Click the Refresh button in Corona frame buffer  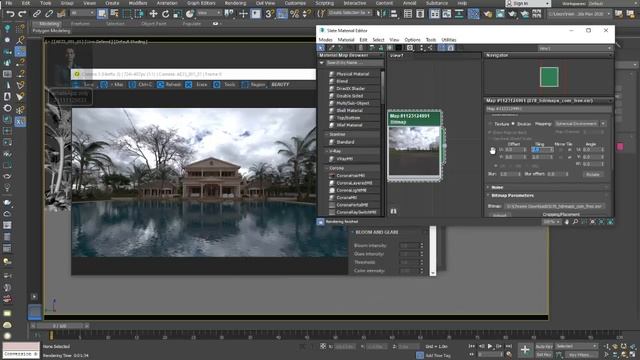[169, 84]
